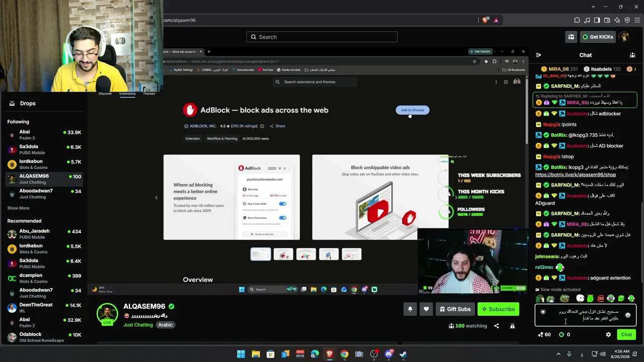Open Google Chrome from the taskbar

point(344,354)
